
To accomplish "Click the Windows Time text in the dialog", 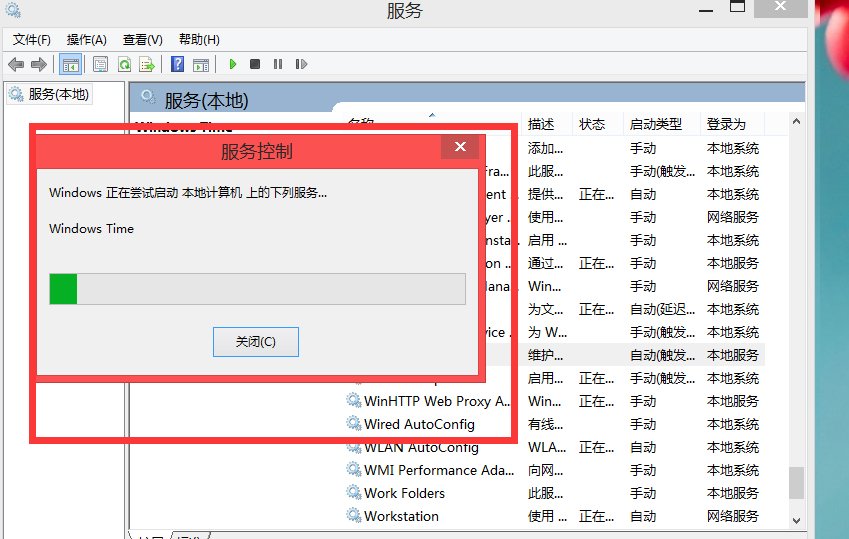I will [x=91, y=229].
